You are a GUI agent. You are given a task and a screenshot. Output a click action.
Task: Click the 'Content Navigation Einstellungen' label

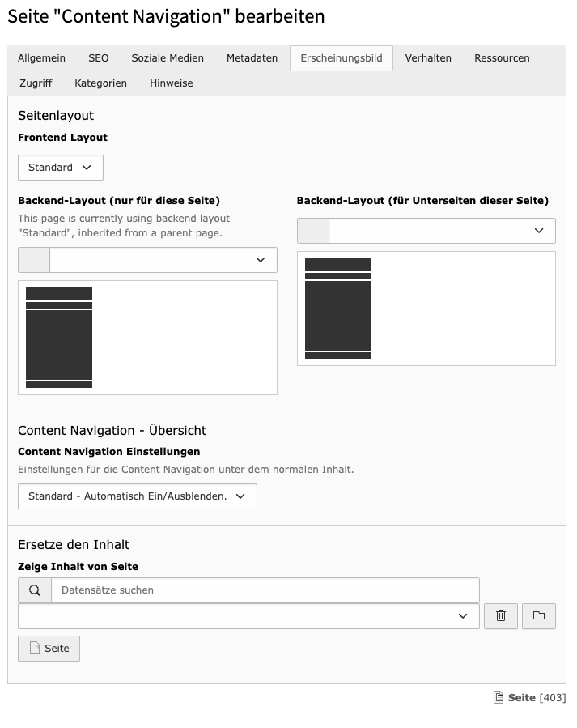[x=109, y=452]
